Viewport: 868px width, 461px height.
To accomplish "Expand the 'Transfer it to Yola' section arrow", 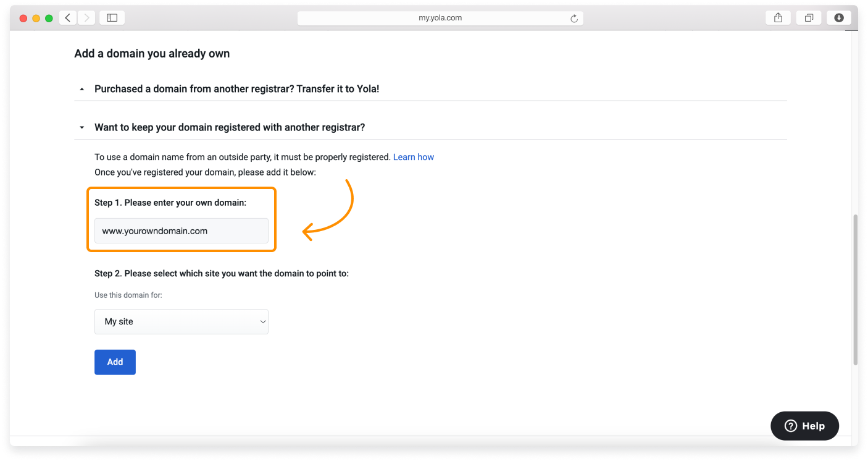I will (x=81, y=90).
